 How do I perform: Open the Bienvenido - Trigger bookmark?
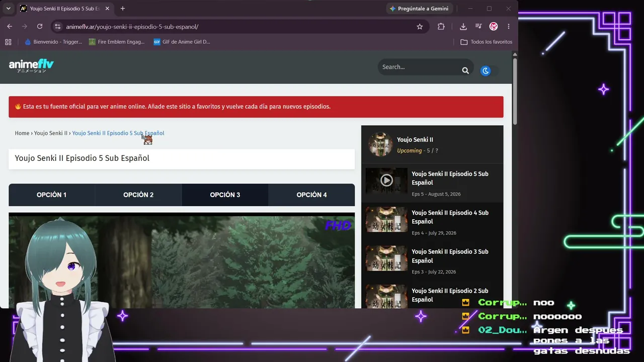click(x=53, y=42)
